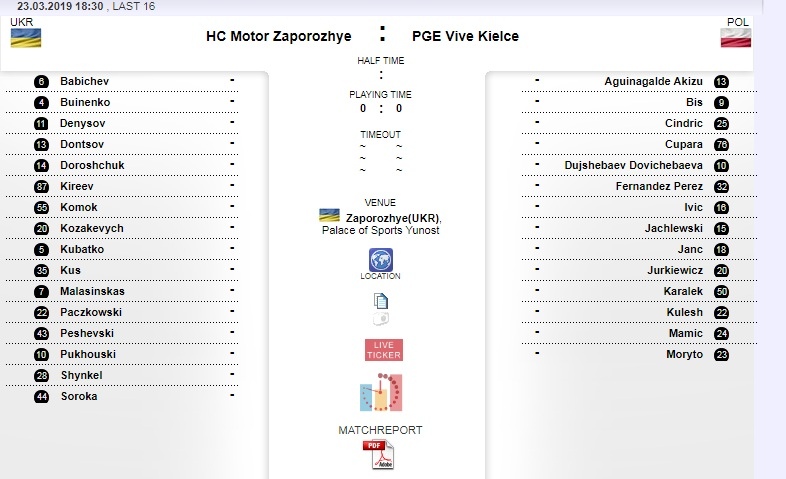This screenshot has height=479, width=786.
Task: Click on Kulesh number 22
Action: click(x=684, y=312)
